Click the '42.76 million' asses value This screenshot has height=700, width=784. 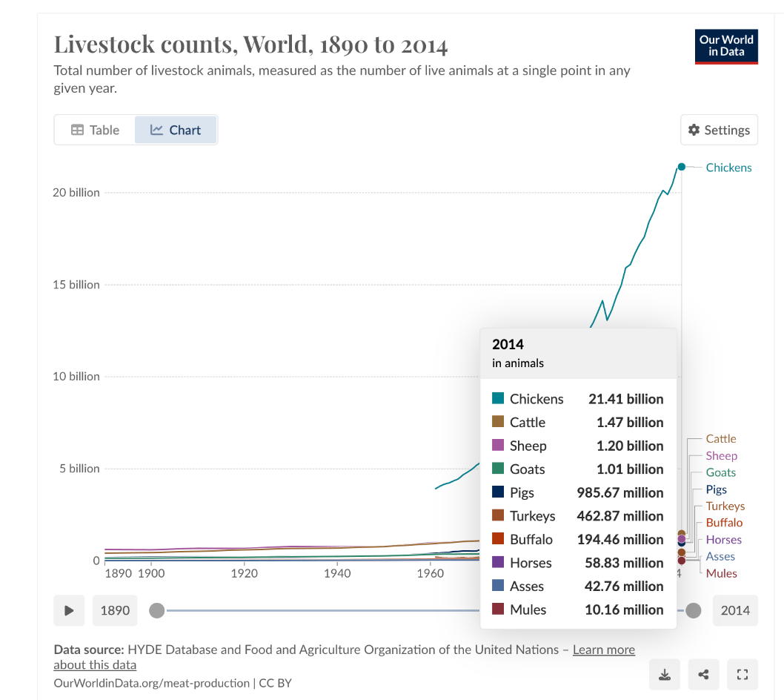[x=624, y=586]
